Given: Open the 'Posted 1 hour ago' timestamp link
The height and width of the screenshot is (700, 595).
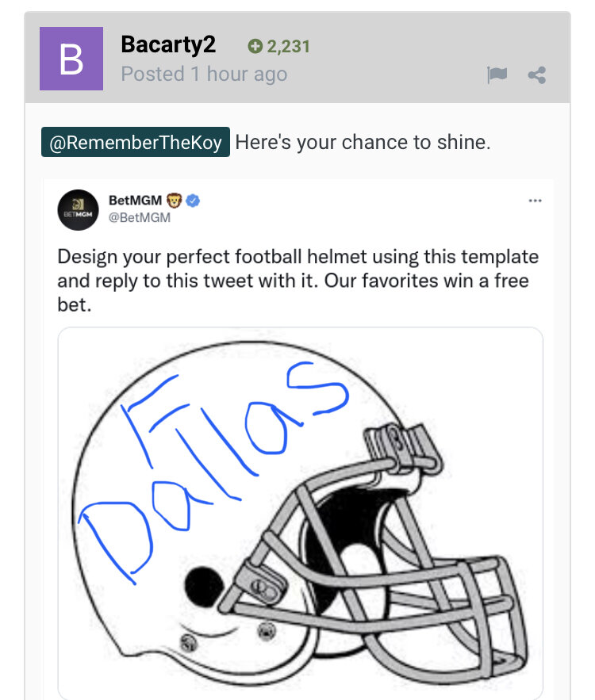Looking at the screenshot, I should (204, 75).
